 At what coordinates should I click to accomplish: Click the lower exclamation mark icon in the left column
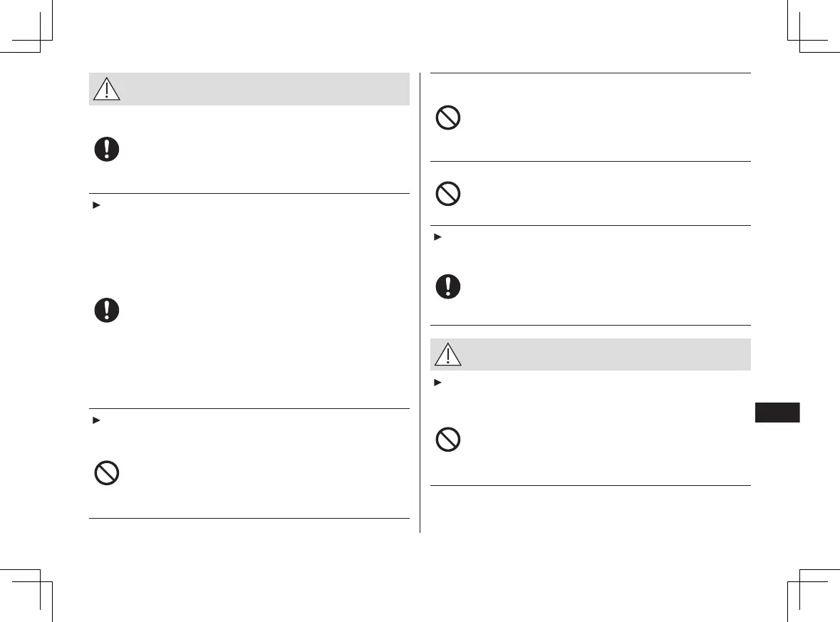tap(106, 311)
